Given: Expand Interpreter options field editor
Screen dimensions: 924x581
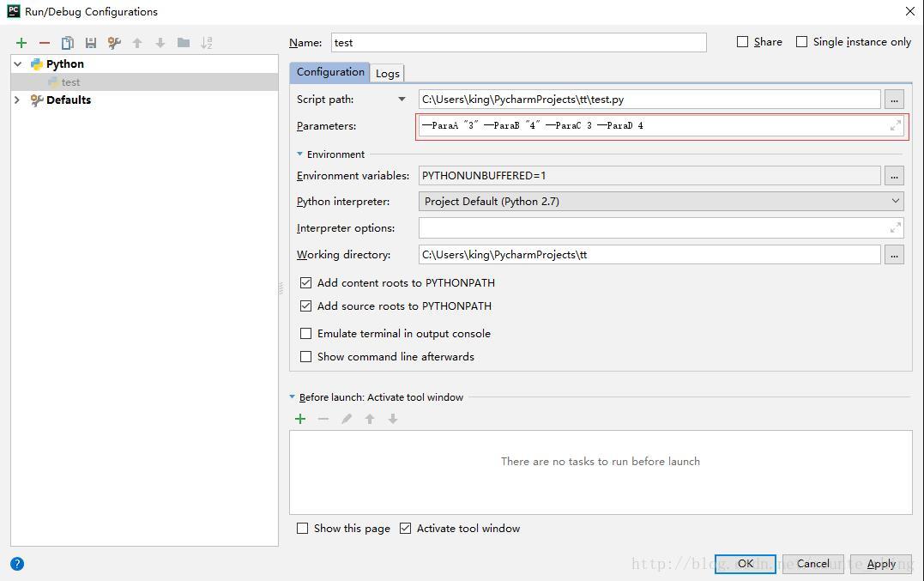Looking at the screenshot, I should click(x=895, y=227).
